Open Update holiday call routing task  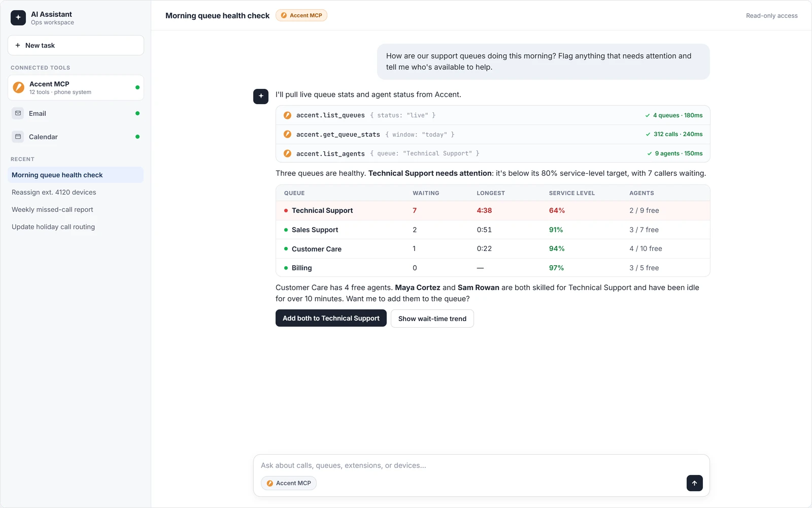click(x=76, y=227)
